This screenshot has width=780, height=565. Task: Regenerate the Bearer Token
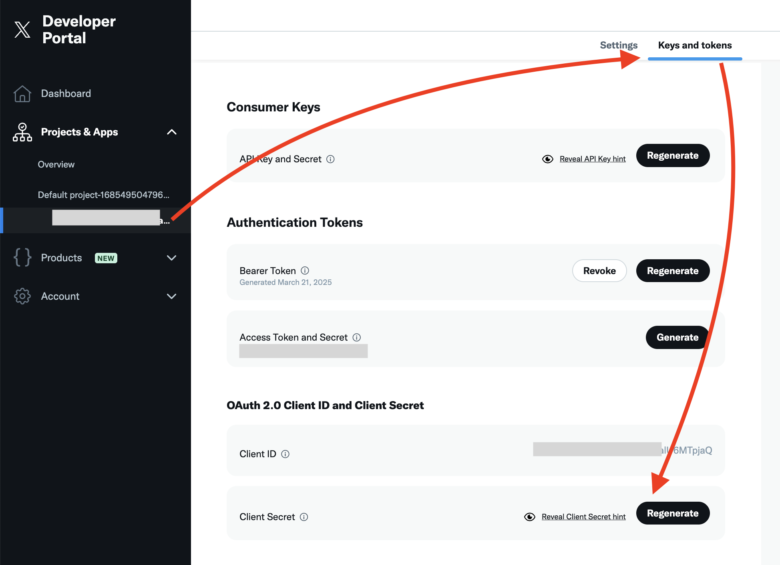point(673,271)
